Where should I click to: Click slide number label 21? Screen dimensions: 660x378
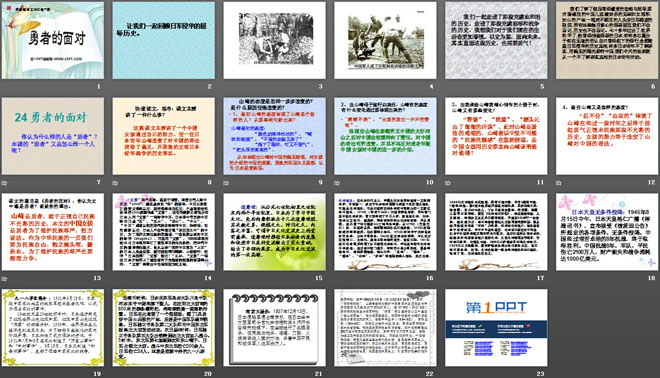(x=319, y=373)
